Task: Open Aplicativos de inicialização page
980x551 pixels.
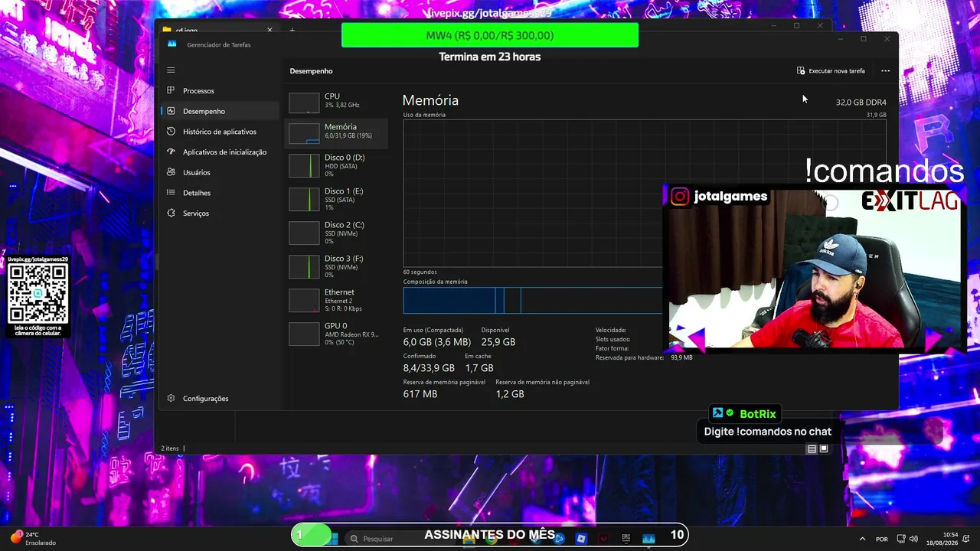Action: pos(220,152)
